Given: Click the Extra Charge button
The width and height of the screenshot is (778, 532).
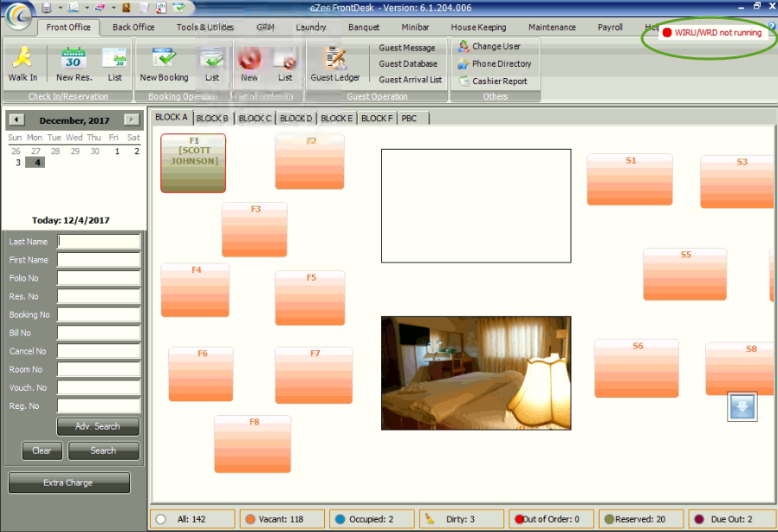Looking at the screenshot, I should click(x=68, y=483).
